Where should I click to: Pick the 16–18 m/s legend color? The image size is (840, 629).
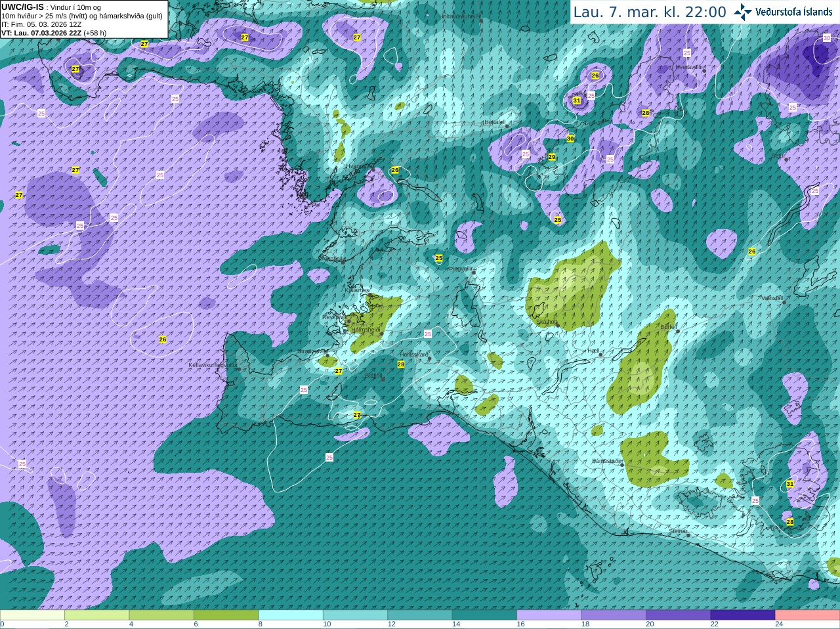click(x=549, y=615)
